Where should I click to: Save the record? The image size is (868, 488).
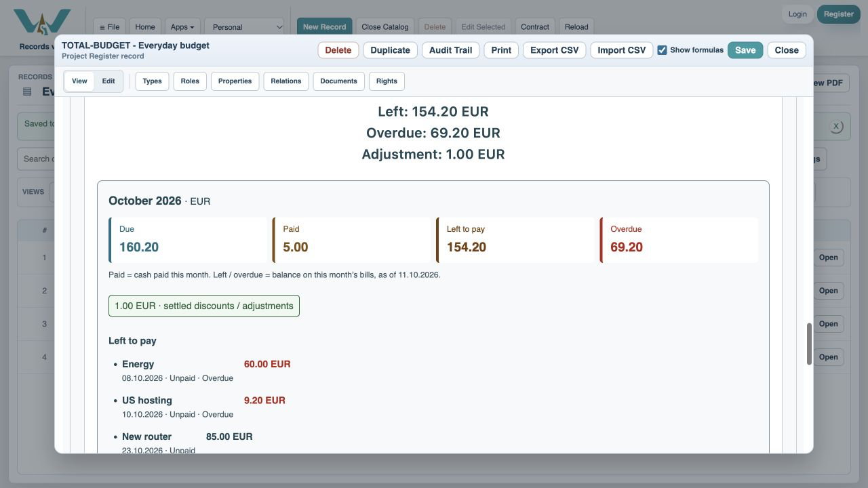pos(745,50)
